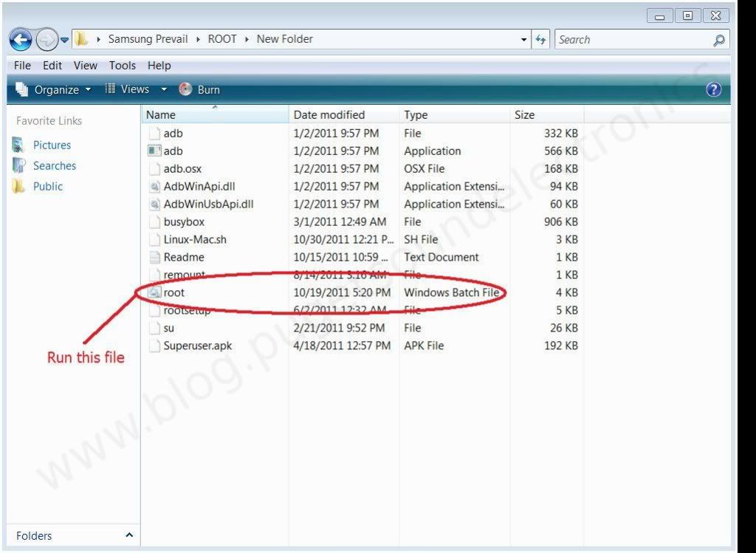The image size is (756, 553).
Task: Expand the chevron after Samsung Prevail
Action: pyautogui.click(x=198, y=40)
